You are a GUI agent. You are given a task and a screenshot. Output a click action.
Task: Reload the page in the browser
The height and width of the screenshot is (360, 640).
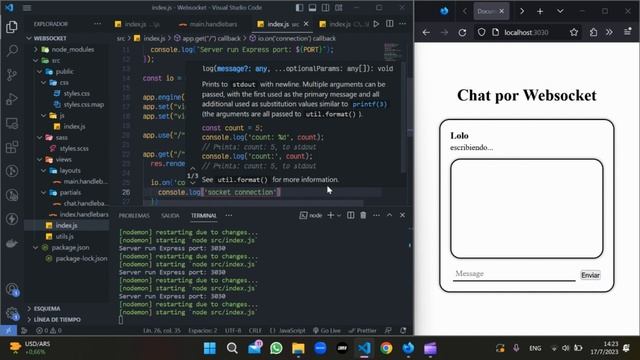[x=462, y=33]
